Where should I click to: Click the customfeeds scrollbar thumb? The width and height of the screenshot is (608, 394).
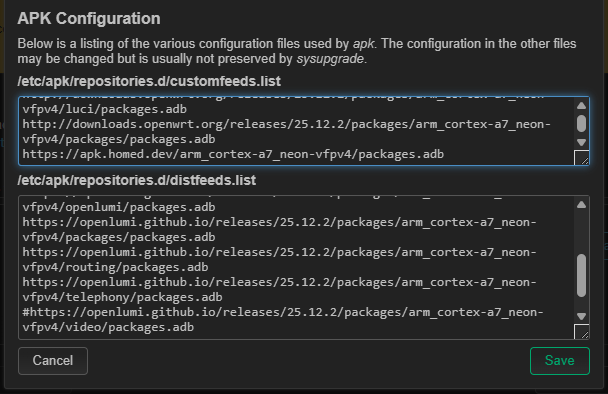[x=581, y=124]
